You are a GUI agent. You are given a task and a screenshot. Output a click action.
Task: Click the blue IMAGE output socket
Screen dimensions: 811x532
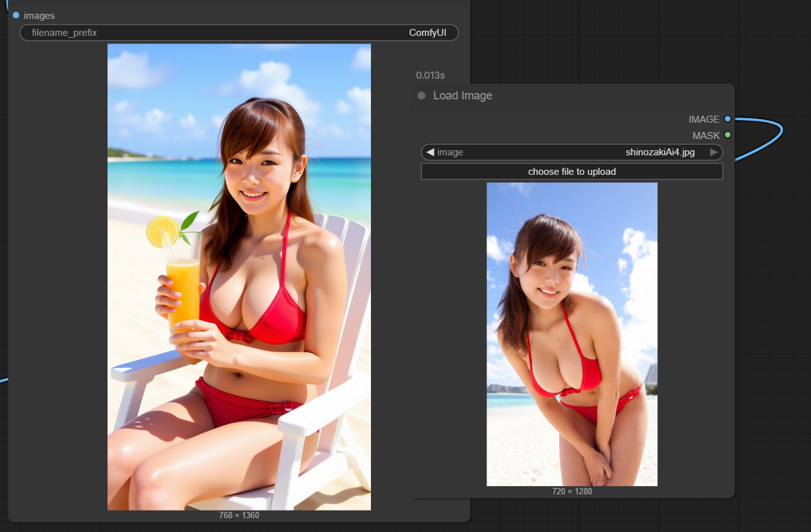click(x=728, y=119)
